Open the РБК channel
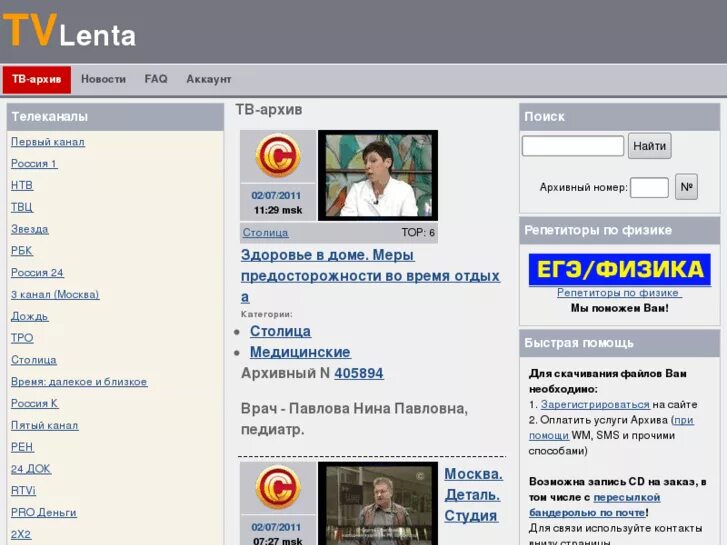The width and height of the screenshot is (727, 545). point(22,251)
